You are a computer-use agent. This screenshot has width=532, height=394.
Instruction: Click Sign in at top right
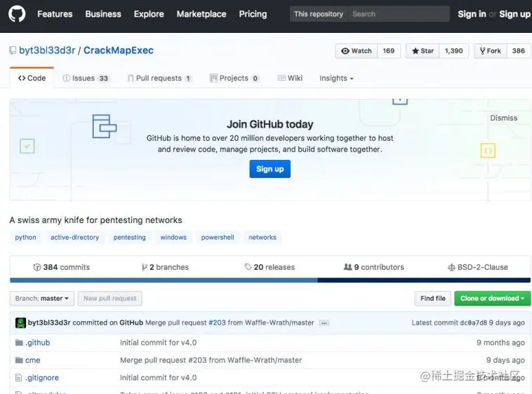[472, 14]
